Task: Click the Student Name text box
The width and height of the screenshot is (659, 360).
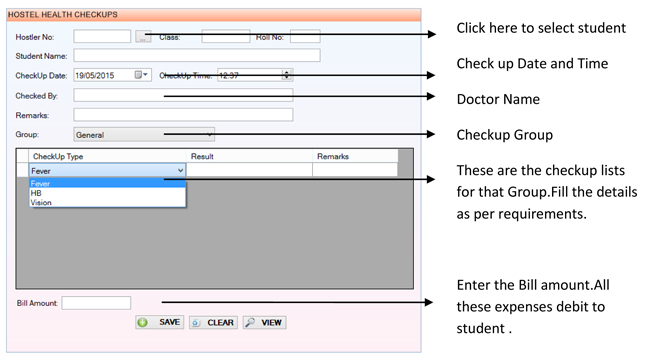Action: point(197,55)
